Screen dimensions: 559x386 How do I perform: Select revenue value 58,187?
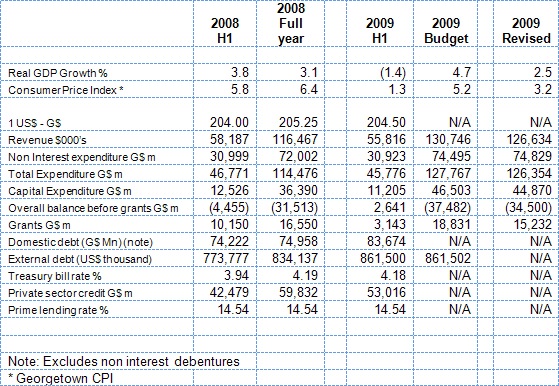coord(229,140)
